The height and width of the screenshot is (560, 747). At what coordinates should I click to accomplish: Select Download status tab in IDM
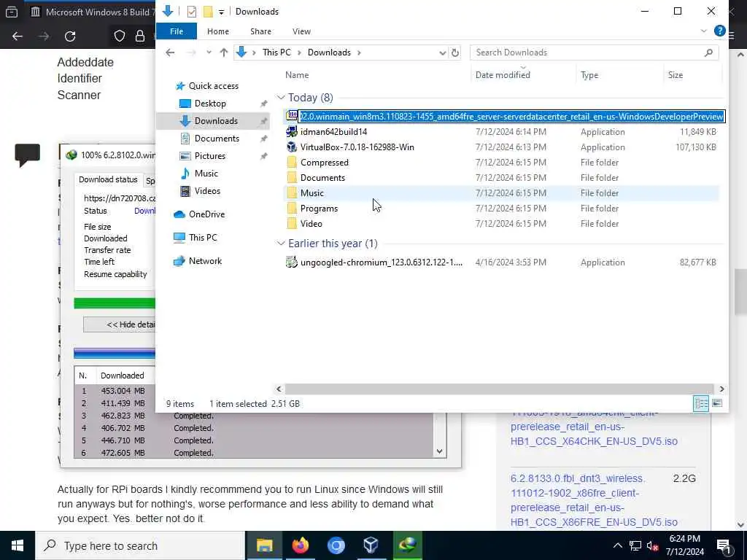click(108, 179)
